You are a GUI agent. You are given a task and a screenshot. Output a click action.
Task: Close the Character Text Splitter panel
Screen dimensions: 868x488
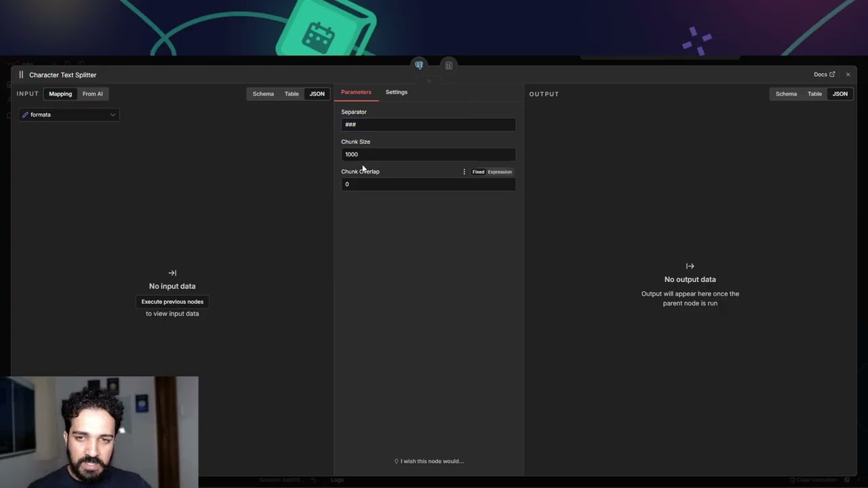(x=848, y=75)
